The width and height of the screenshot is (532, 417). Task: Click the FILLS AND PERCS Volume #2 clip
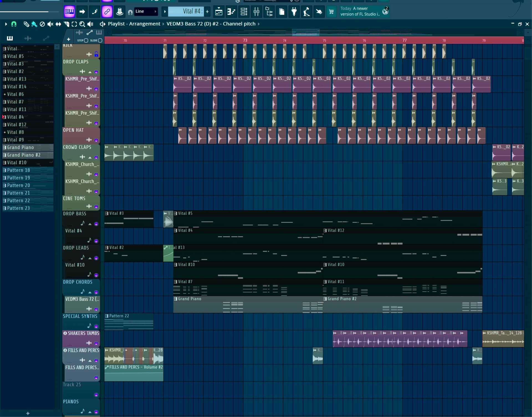(134, 373)
